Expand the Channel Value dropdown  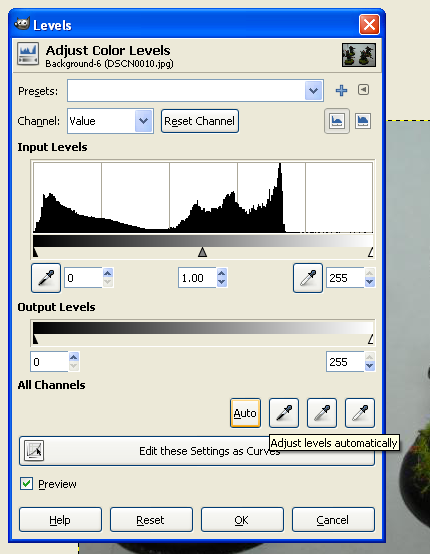(x=110, y=121)
